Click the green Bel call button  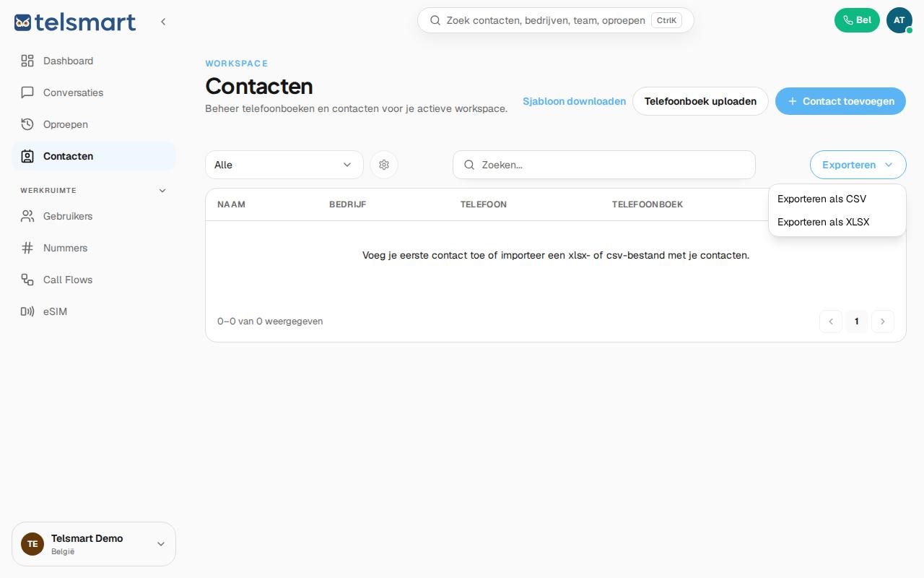click(857, 20)
